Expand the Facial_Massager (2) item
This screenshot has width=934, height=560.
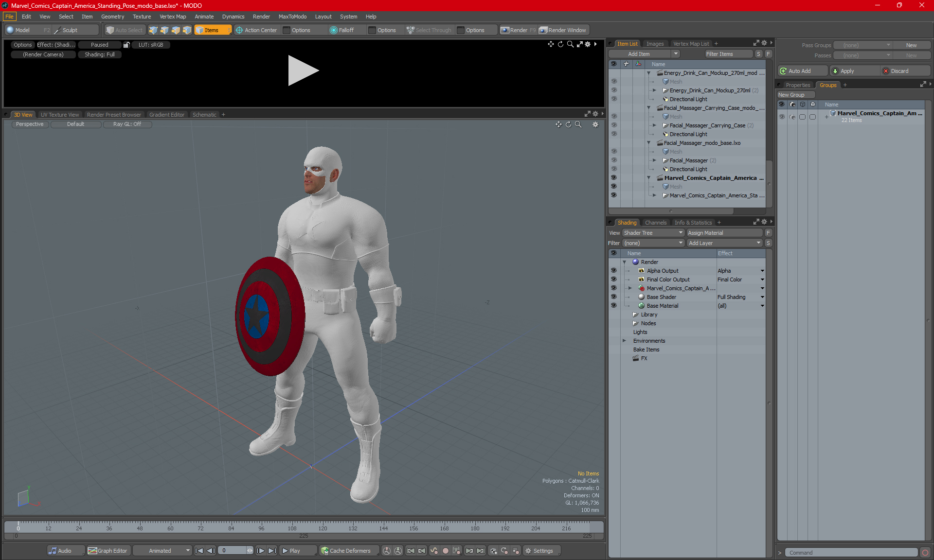tap(654, 160)
